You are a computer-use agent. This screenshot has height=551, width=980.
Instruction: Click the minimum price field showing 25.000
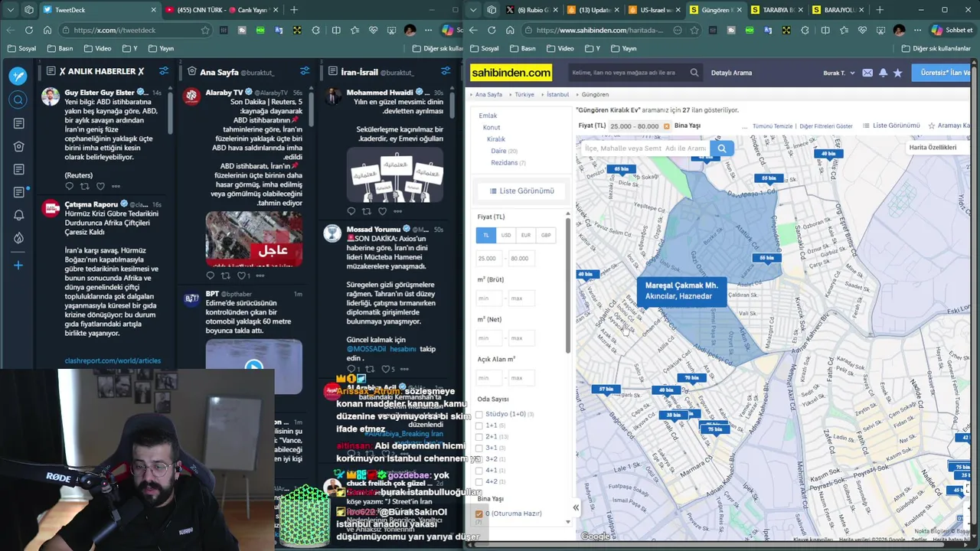tap(488, 258)
